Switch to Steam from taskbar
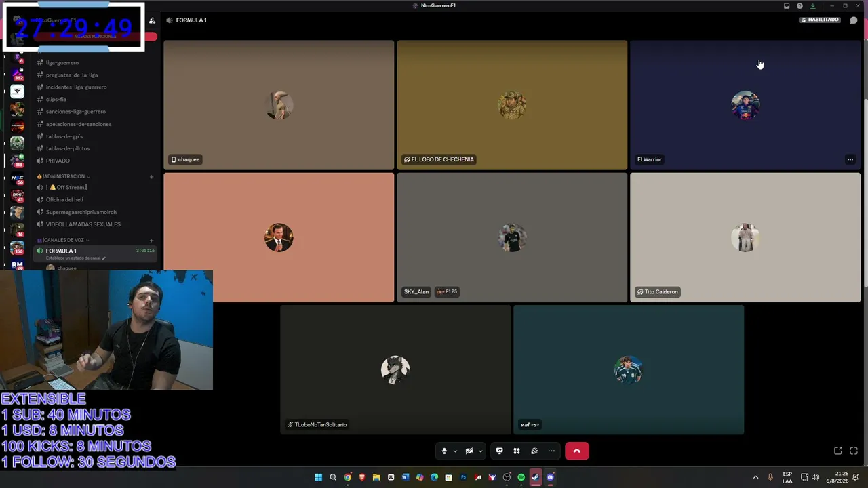Image resolution: width=868 pixels, height=488 pixels. click(x=536, y=477)
